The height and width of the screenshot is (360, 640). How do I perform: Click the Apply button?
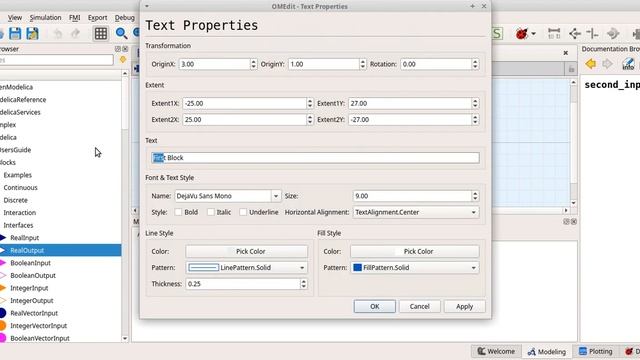point(464,307)
